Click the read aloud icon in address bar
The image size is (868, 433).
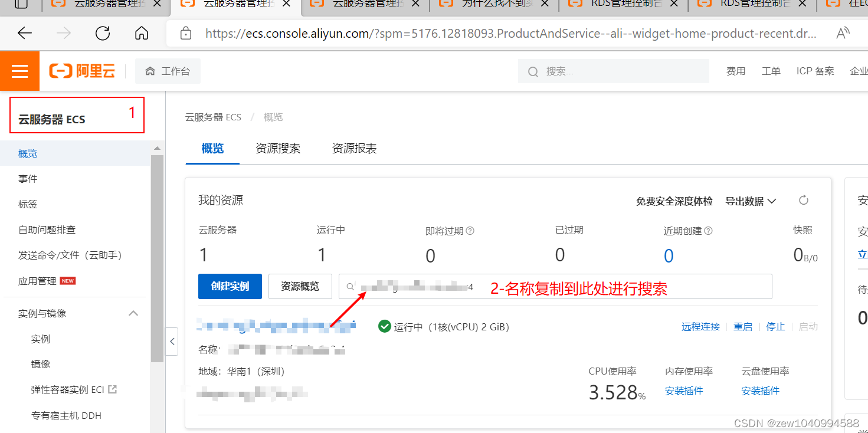[x=843, y=34]
